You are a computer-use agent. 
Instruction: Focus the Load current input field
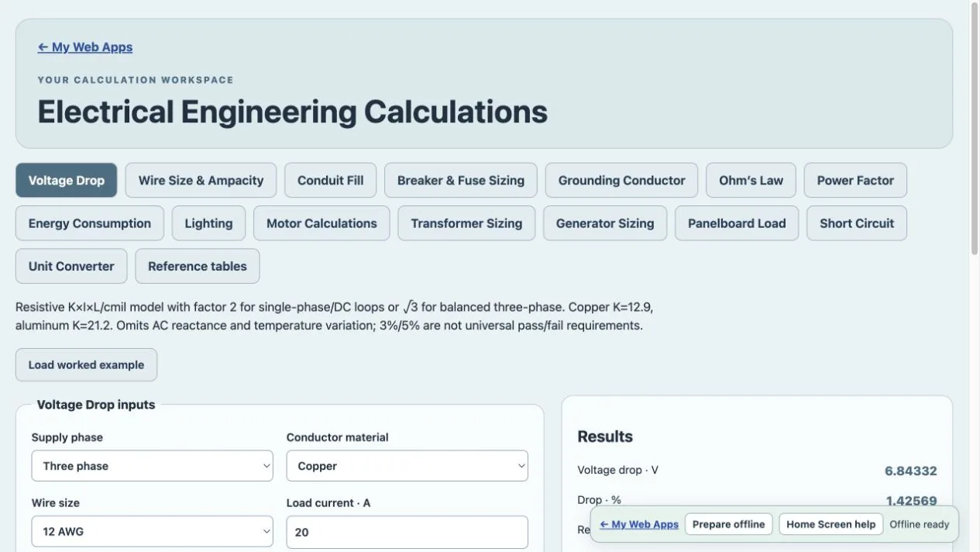pyautogui.click(x=407, y=532)
